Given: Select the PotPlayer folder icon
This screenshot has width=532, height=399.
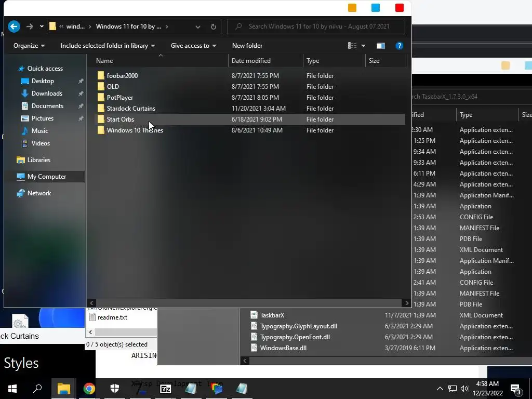Looking at the screenshot, I should [x=101, y=97].
